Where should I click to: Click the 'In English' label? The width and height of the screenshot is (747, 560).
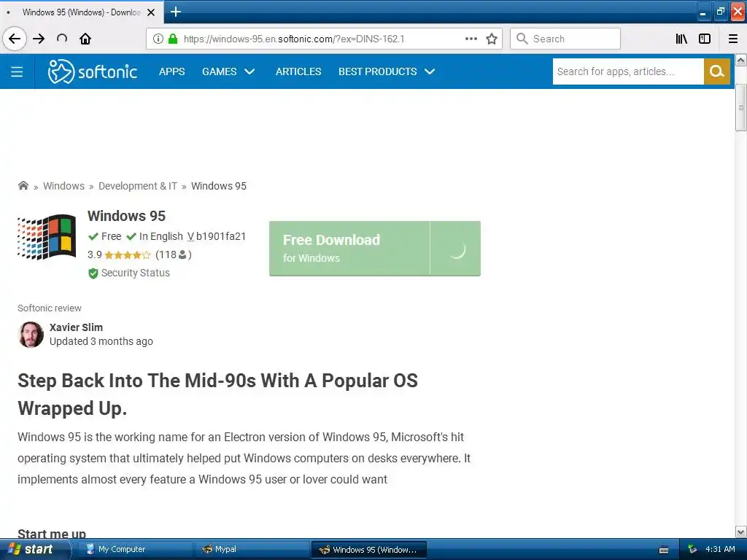coord(161,236)
